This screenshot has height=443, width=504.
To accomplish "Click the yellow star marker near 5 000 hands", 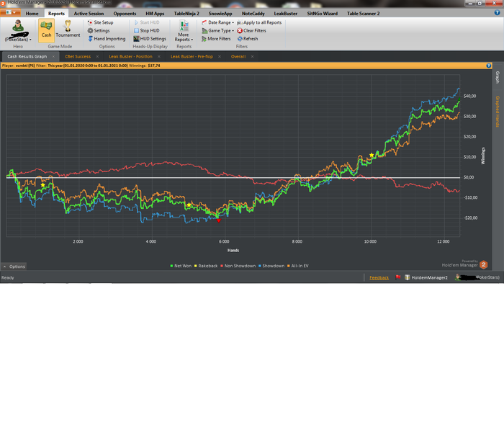I will 189,205.
